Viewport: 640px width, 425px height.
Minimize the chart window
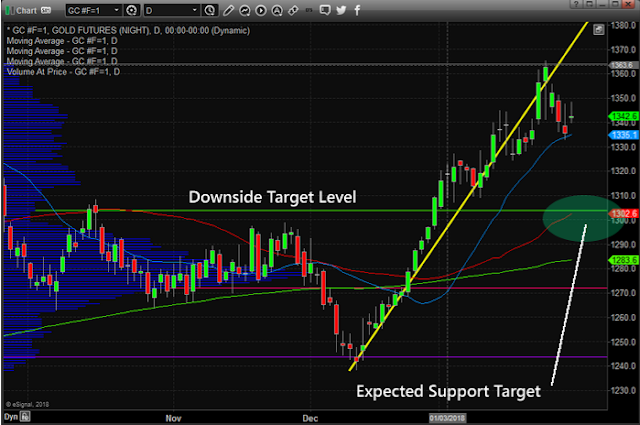[x=602, y=4]
